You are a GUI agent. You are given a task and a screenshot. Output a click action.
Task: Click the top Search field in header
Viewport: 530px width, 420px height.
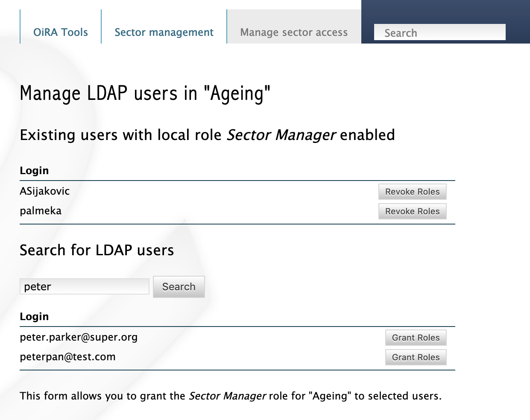click(x=439, y=32)
